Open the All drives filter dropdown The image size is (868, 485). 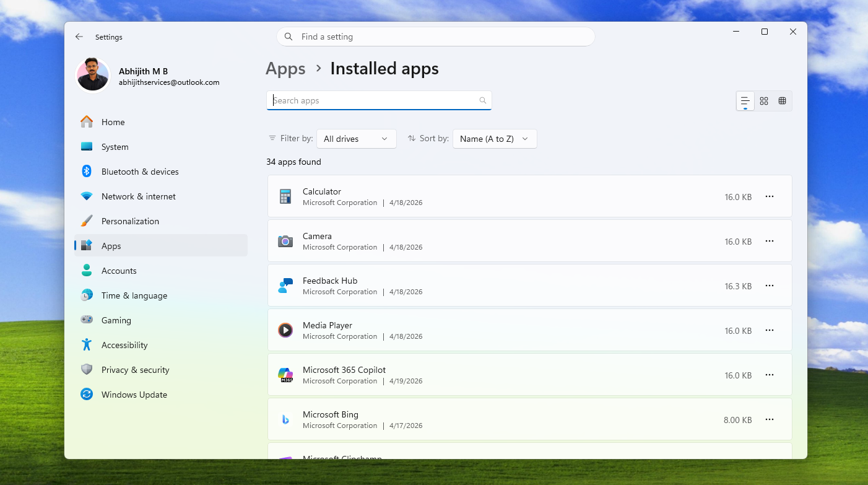point(356,139)
